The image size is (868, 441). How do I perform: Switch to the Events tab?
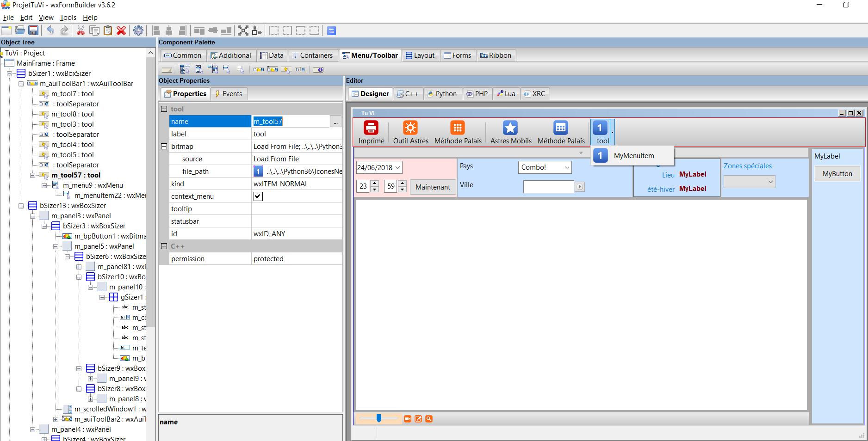(x=229, y=93)
